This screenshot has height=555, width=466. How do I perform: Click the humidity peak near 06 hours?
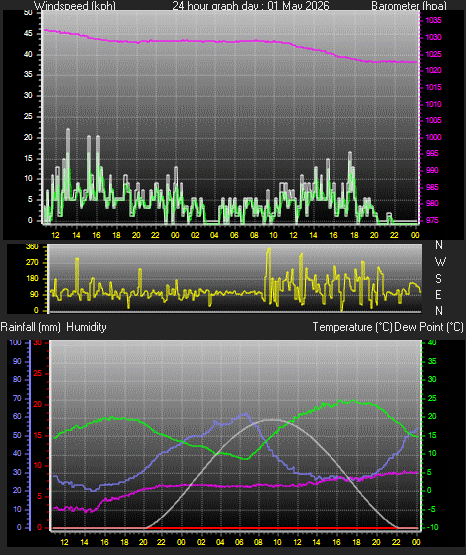(x=246, y=413)
